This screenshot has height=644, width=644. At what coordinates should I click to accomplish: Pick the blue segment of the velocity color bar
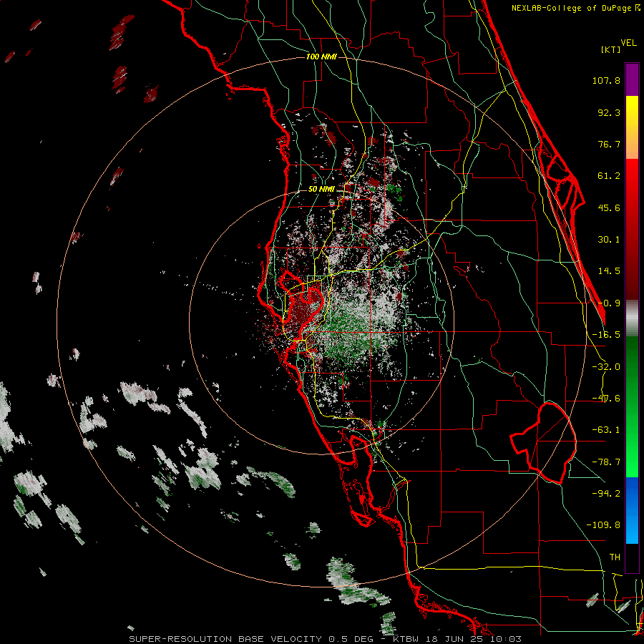click(x=632, y=510)
